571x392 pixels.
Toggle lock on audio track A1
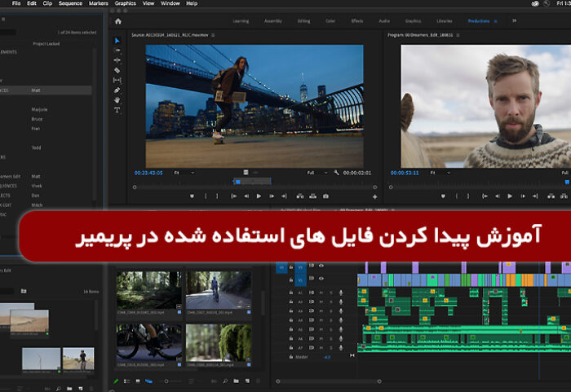291,293
